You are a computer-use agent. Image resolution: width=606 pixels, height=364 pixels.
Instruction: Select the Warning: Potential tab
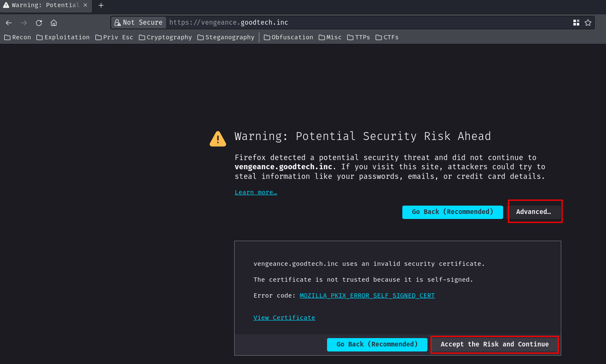46,5
